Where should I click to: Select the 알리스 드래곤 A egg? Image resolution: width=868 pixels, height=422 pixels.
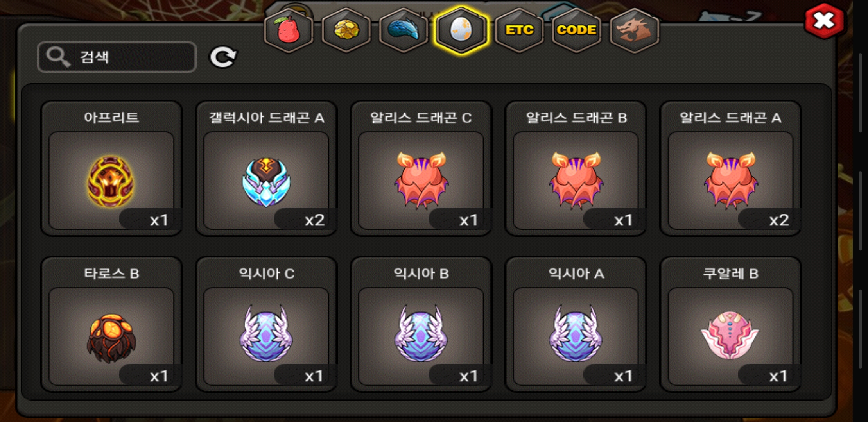tap(731, 168)
